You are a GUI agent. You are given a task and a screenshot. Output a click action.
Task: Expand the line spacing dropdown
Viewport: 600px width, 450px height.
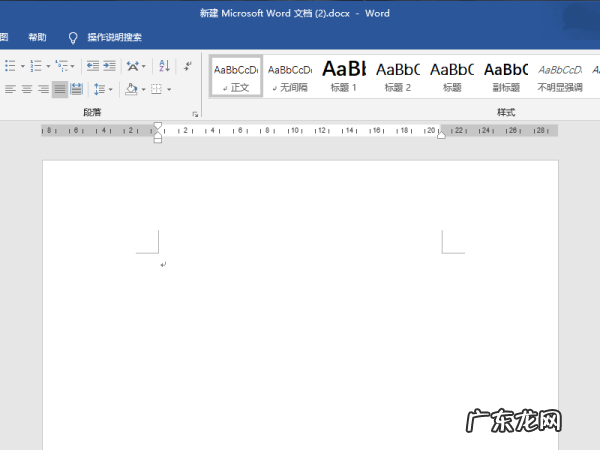point(111,89)
